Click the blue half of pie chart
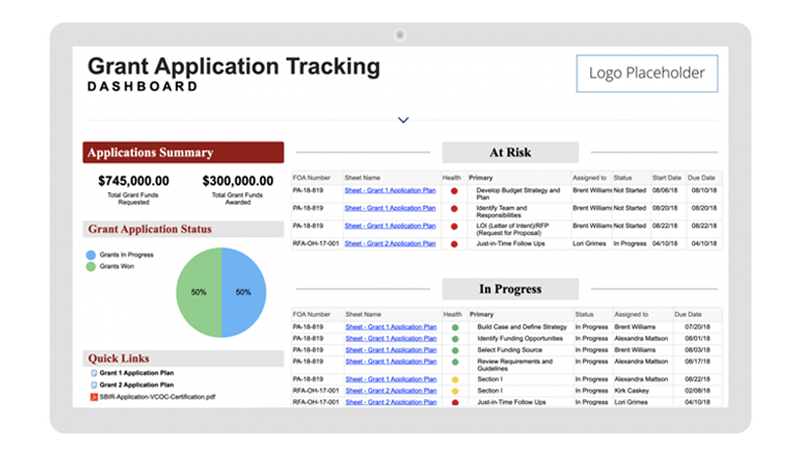This screenshot has height=450, width=800. 245,292
